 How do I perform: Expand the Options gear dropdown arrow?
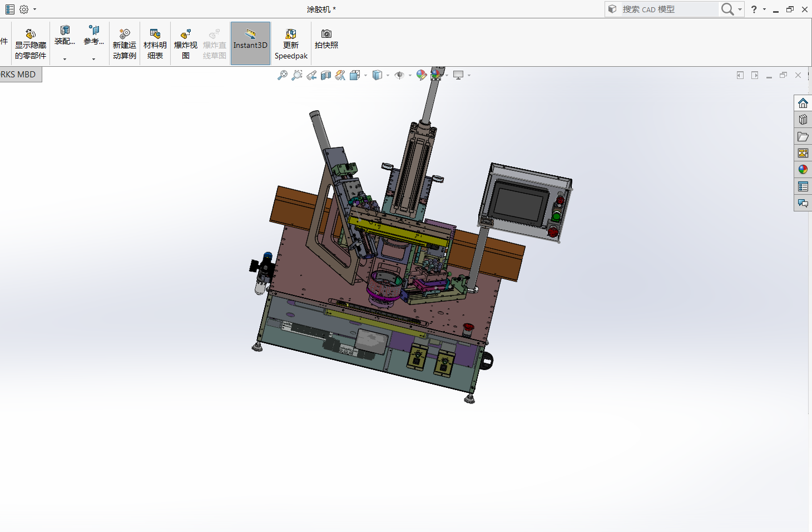tap(34, 9)
